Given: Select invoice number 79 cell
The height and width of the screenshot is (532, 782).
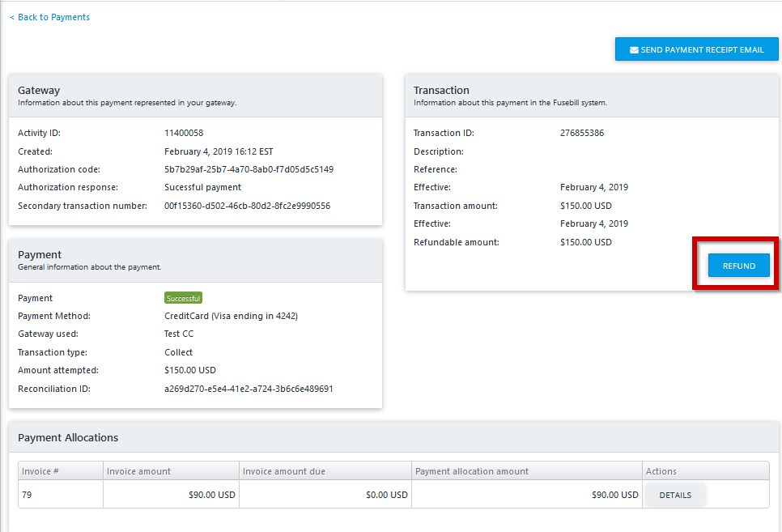Looking at the screenshot, I should tap(61, 495).
